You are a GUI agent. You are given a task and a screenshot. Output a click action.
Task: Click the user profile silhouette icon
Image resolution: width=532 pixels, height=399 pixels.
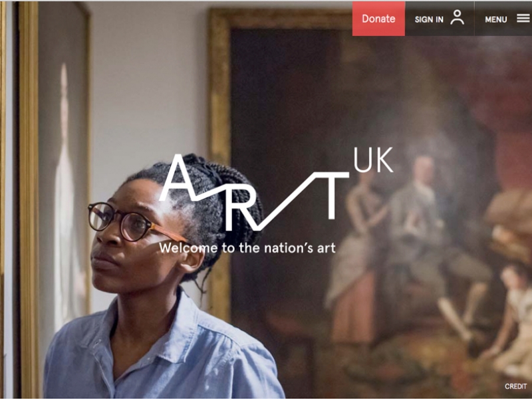coord(457,17)
